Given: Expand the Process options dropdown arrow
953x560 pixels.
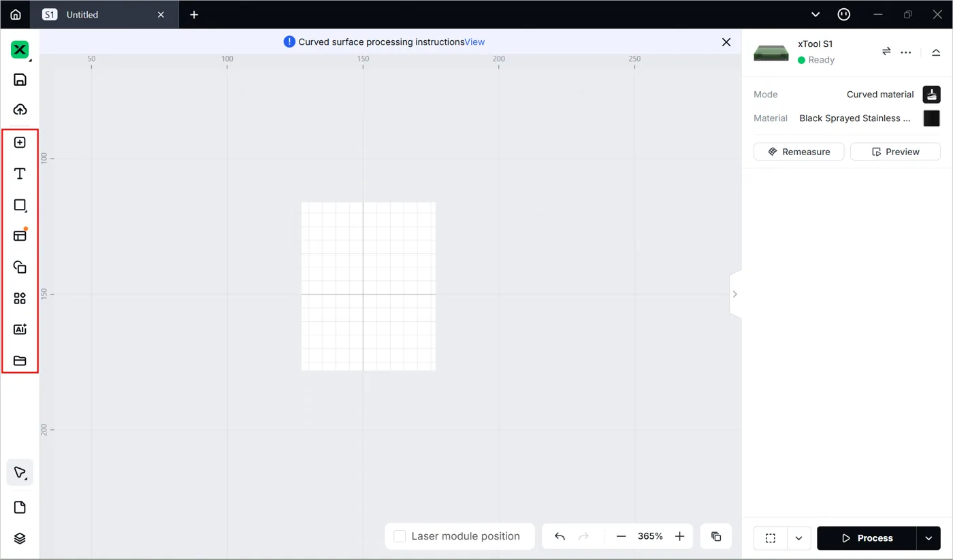Looking at the screenshot, I should point(928,538).
